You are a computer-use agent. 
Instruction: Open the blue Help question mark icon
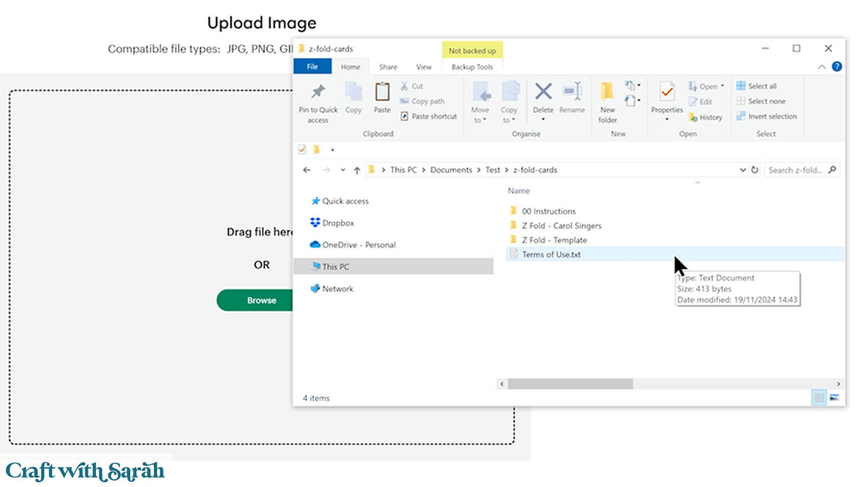coord(837,67)
